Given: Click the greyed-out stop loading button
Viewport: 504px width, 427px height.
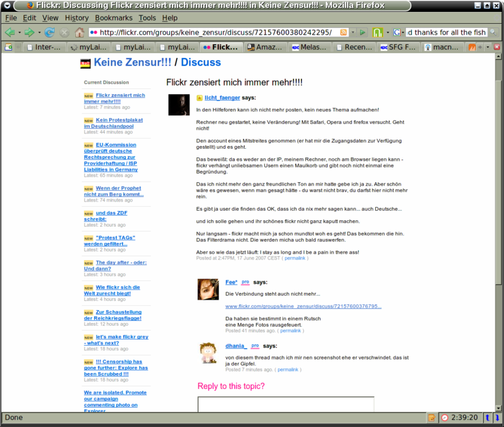Looking at the screenshot, I should [65, 33].
